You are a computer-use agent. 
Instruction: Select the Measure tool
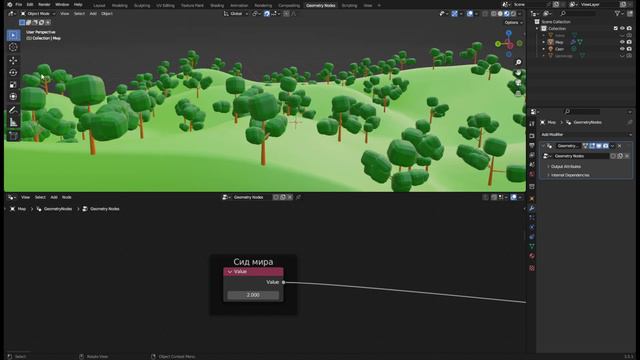point(13,122)
